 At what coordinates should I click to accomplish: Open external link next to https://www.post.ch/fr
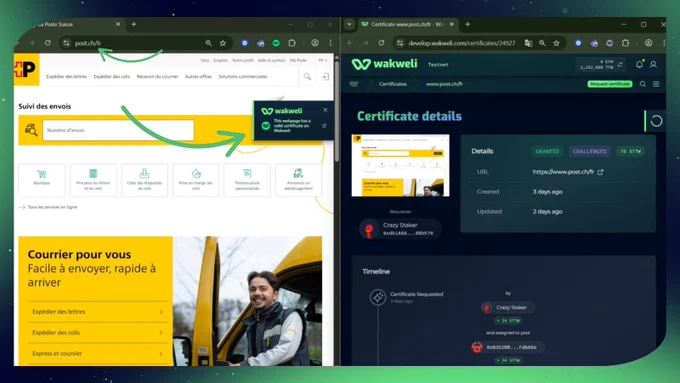coord(600,172)
